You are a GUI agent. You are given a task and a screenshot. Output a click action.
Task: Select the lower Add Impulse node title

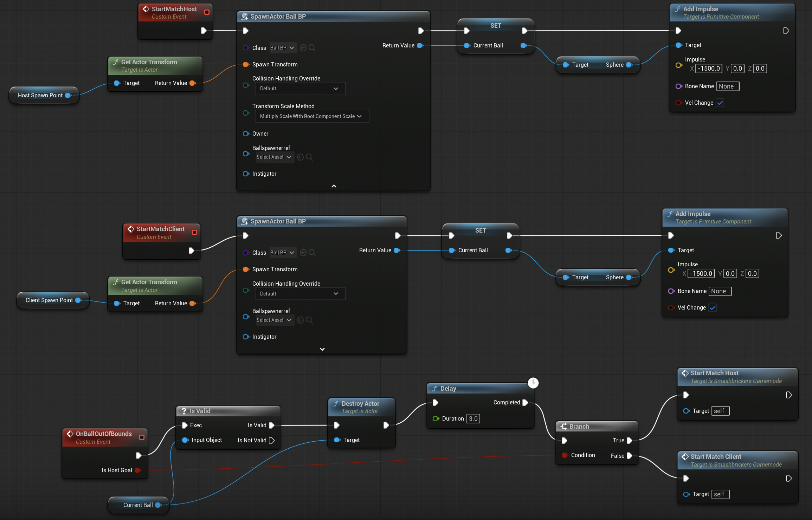tap(693, 214)
